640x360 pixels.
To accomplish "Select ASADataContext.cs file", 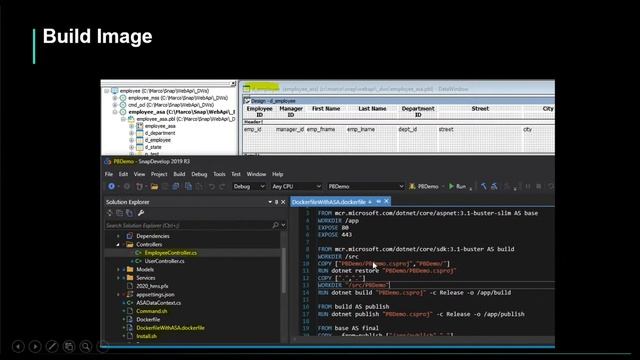I will (x=159, y=303).
